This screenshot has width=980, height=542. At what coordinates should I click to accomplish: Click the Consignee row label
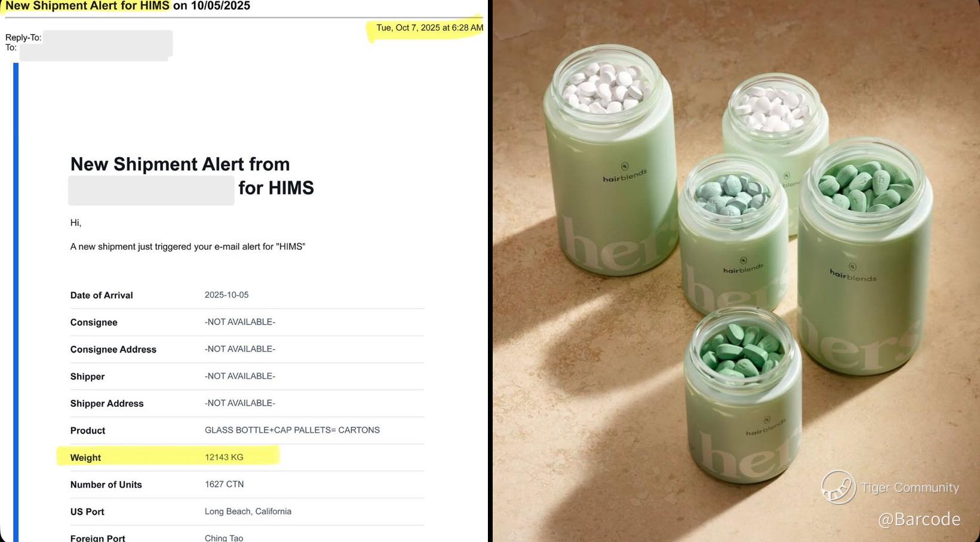94,322
